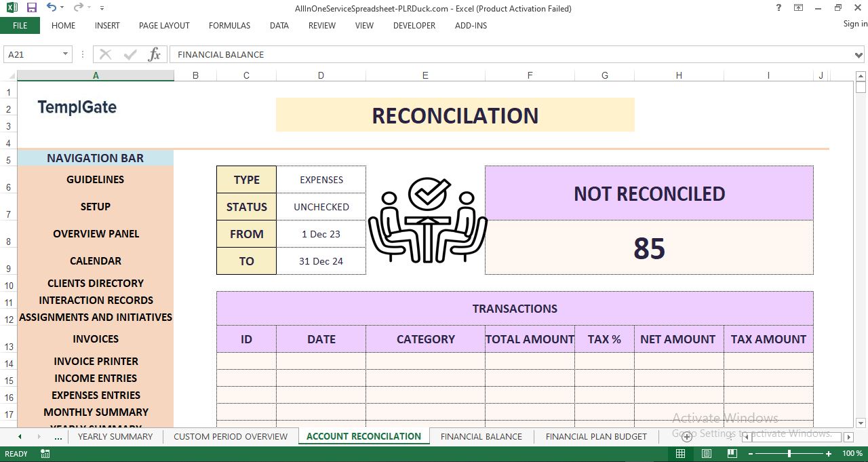The height and width of the screenshot is (462, 868).
Task: Open MONTHLY SUMMARY navigation link
Action: [96, 412]
